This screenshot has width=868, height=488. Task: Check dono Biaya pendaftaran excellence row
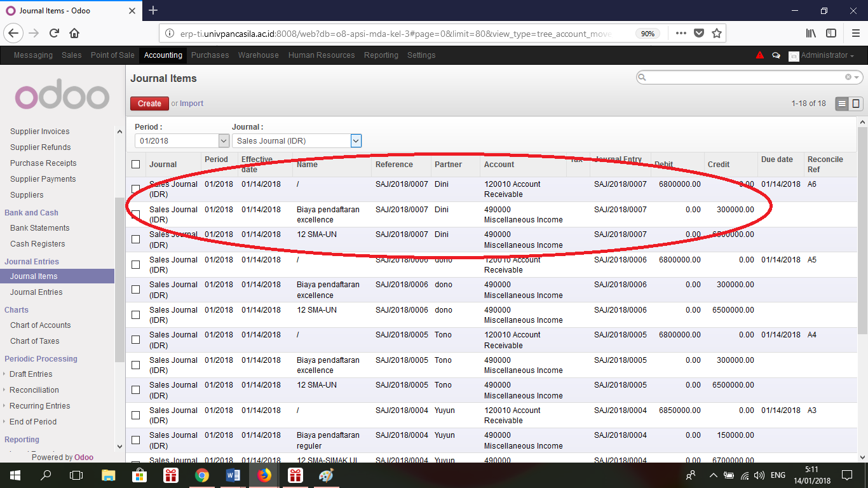136,289
